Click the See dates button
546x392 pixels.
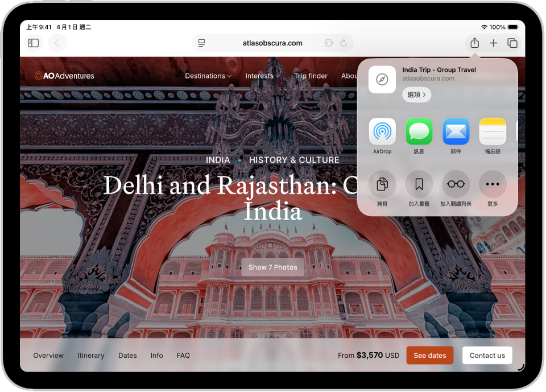(x=430, y=356)
